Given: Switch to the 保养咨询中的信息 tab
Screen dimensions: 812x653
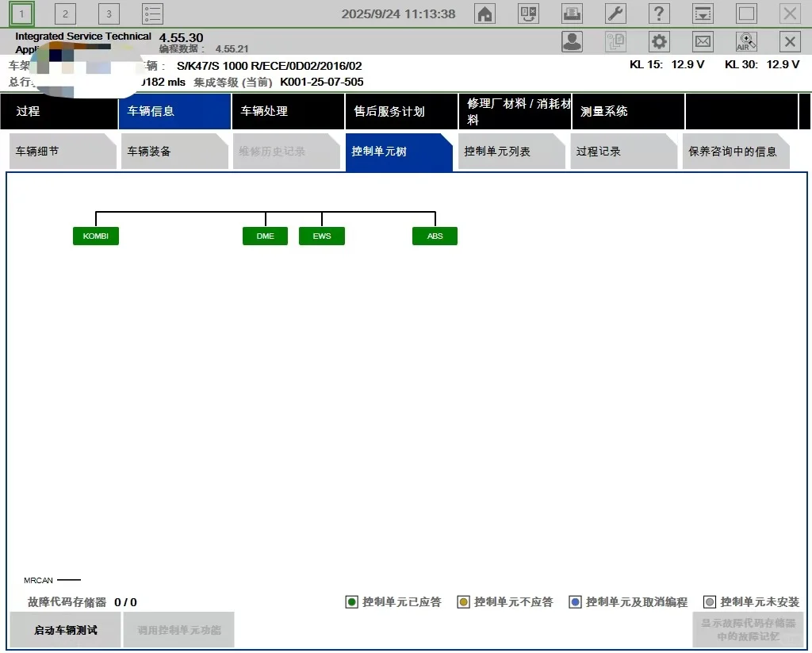Looking at the screenshot, I should click(x=736, y=152).
